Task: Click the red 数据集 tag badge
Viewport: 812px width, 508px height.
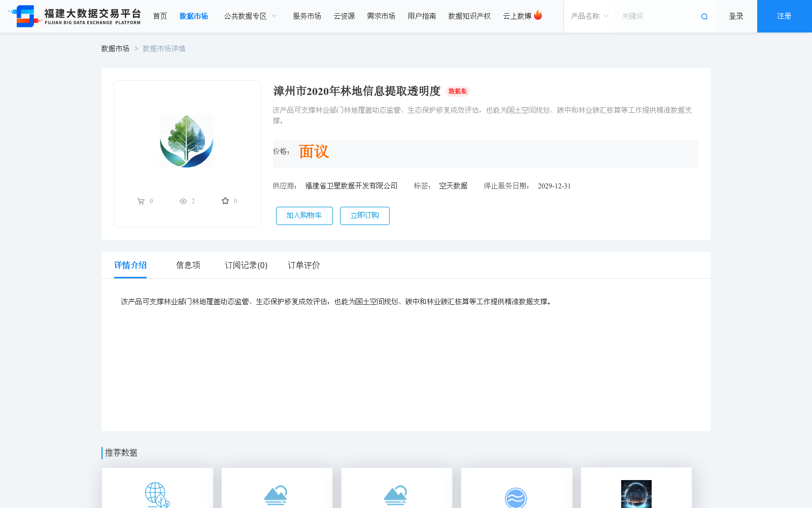Action: coord(458,91)
